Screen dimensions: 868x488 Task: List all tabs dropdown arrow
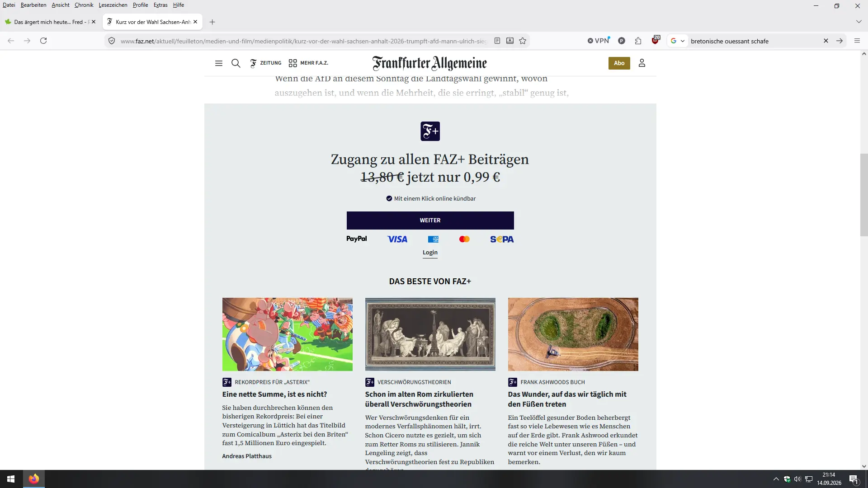click(859, 22)
